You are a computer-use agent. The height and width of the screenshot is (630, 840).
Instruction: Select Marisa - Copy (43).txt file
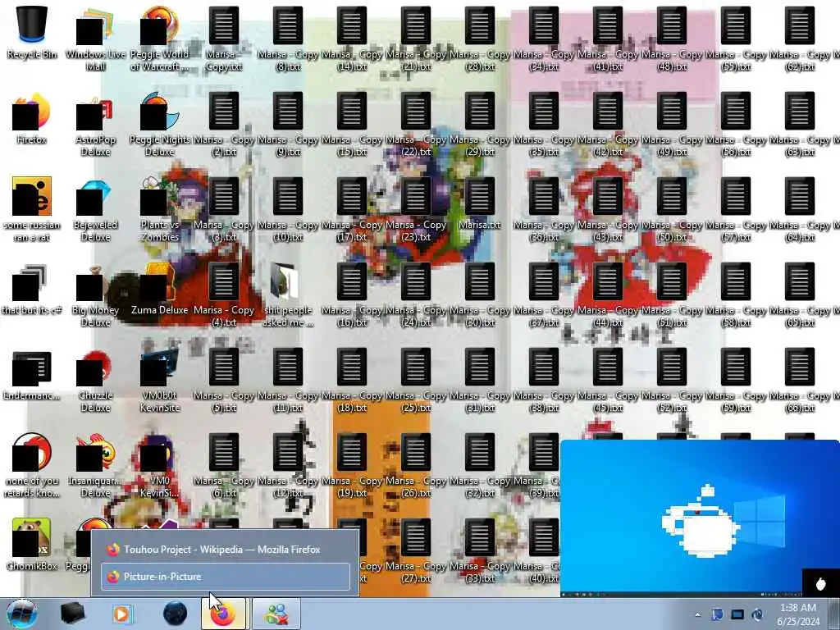click(x=608, y=209)
